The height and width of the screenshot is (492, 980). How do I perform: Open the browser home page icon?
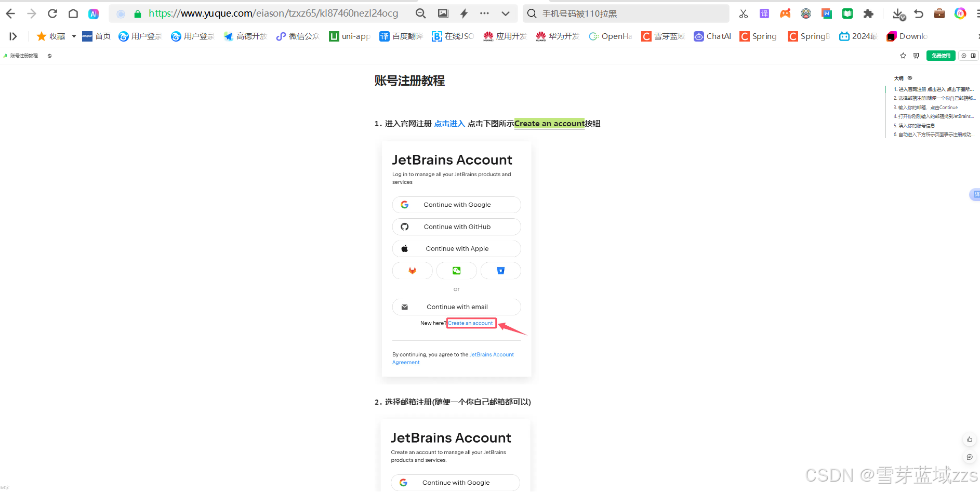[73, 14]
